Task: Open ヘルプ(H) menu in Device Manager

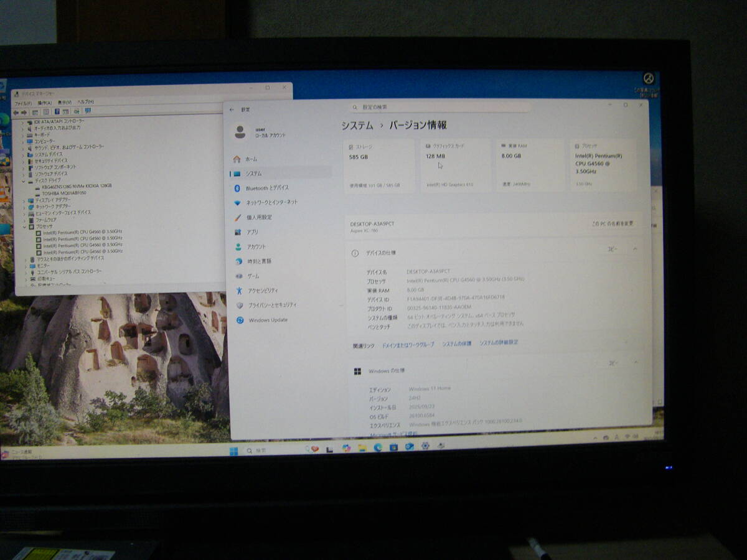Action: point(85,101)
